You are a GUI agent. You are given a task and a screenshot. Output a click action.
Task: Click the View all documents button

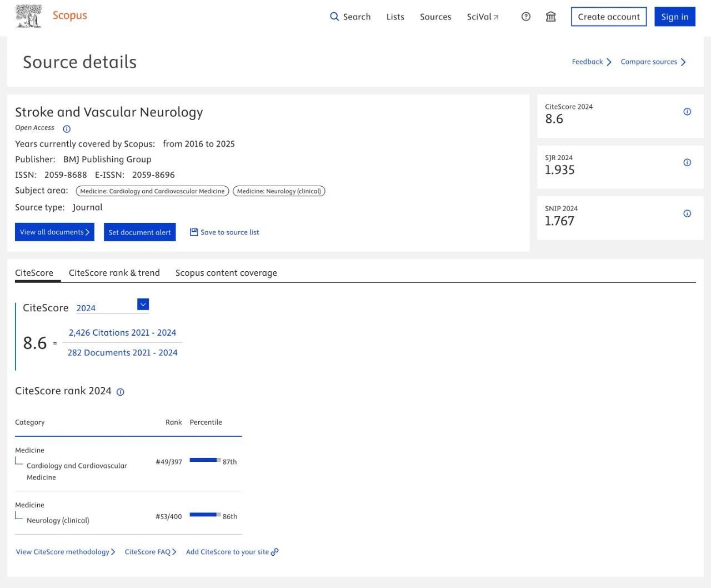click(54, 232)
